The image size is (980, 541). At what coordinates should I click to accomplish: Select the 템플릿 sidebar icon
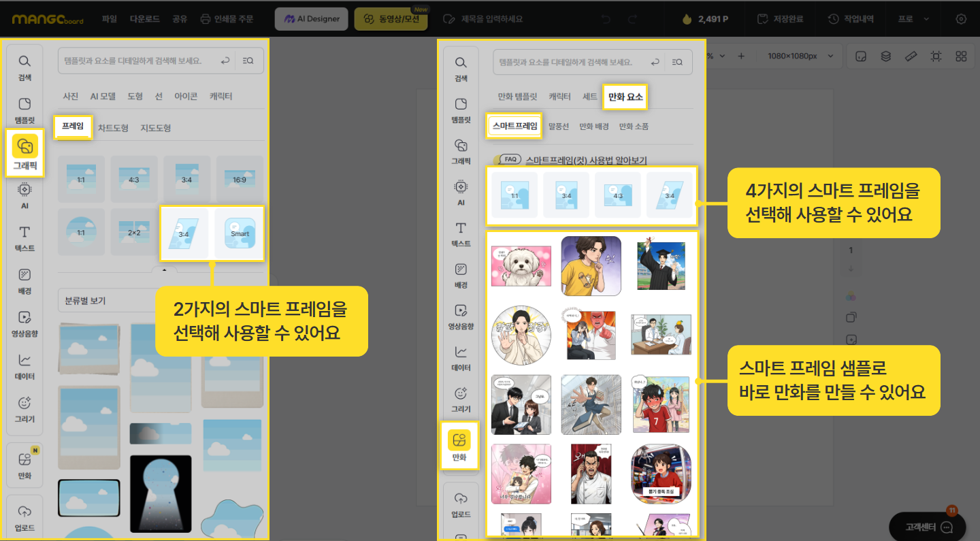coord(25,110)
